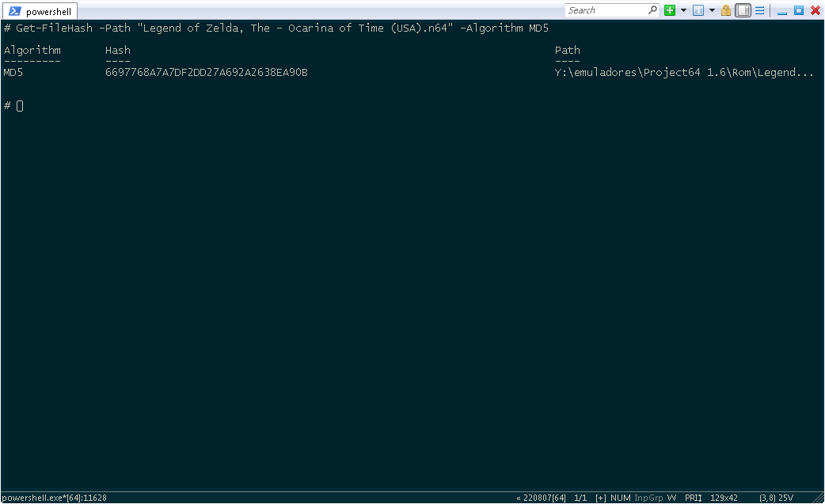Click the green new console plus icon
This screenshot has width=825, height=504.
point(669,10)
